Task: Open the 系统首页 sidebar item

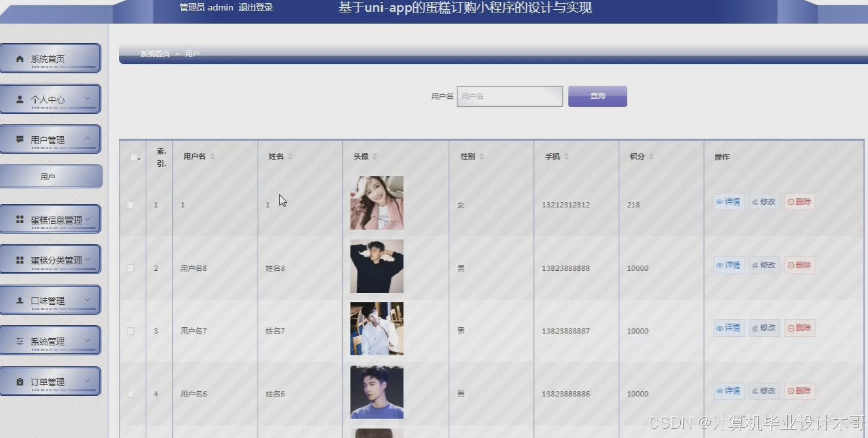Action: 50,58
